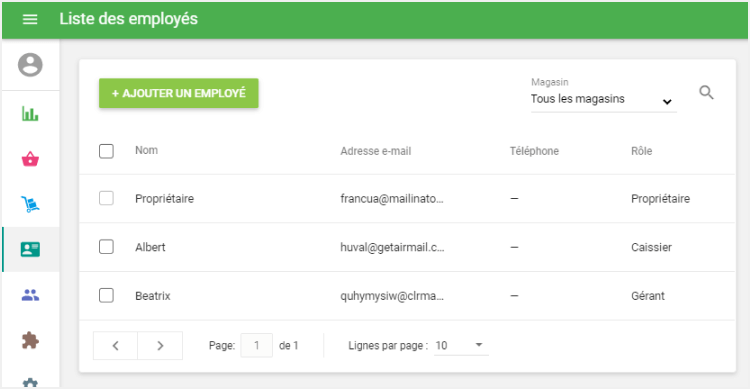The image size is (750, 389).
Task: Select the employees ID card icon
Action: coord(30,249)
